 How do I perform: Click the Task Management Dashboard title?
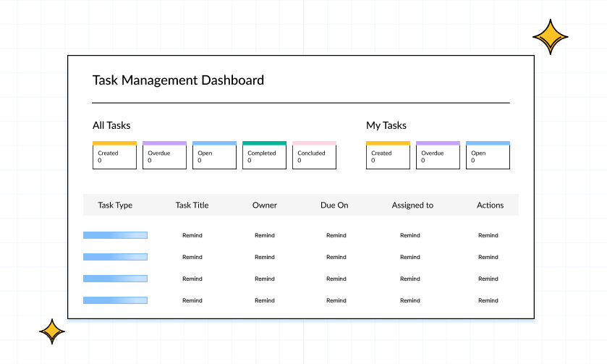pyautogui.click(x=178, y=80)
